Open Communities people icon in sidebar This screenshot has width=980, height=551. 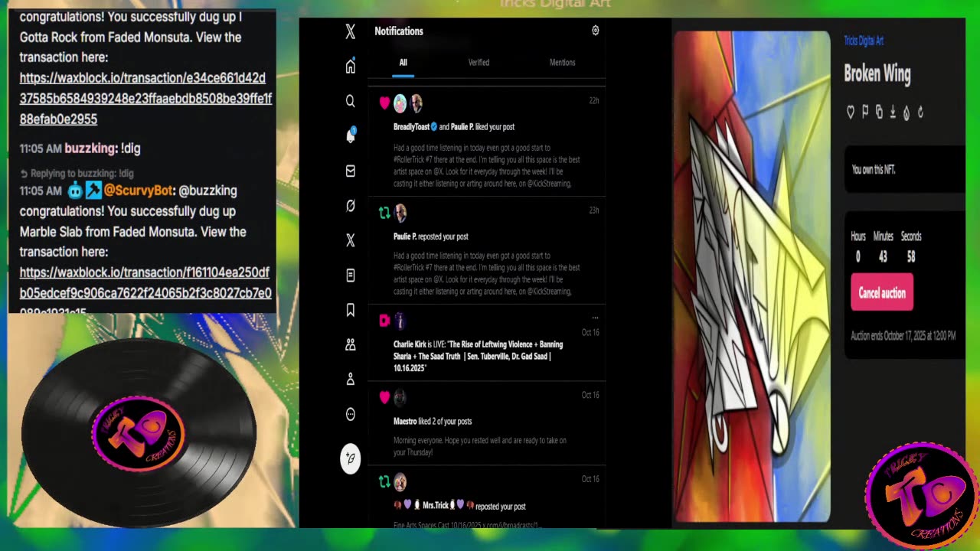[350, 344]
